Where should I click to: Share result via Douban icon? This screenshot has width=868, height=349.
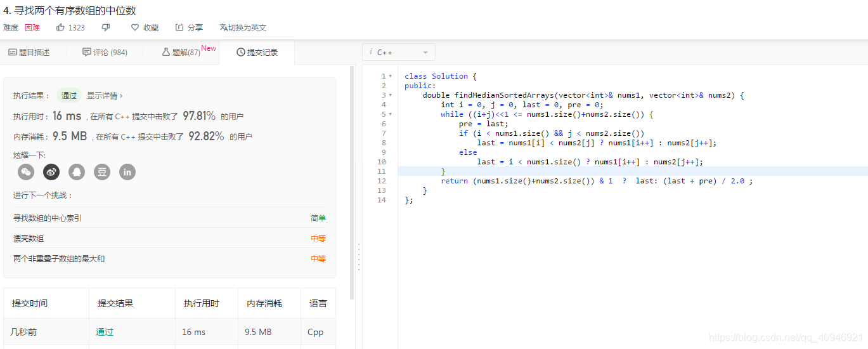click(102, 171)
